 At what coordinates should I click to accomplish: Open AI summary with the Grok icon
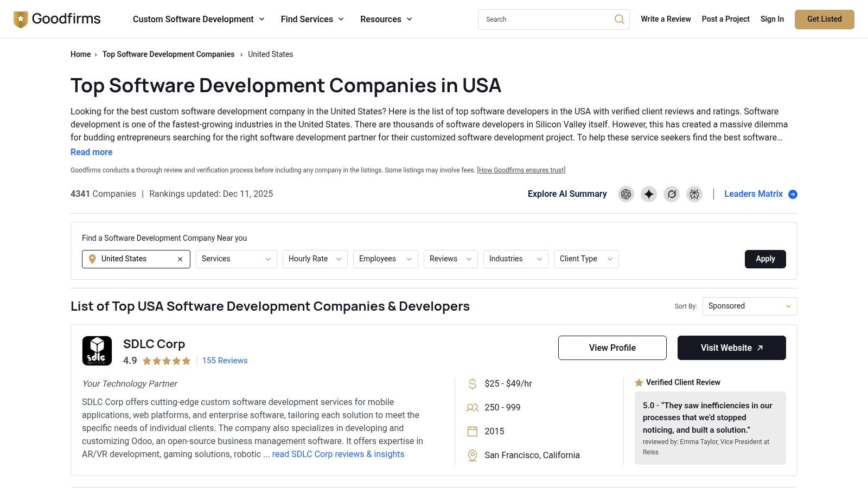point(672,194)
